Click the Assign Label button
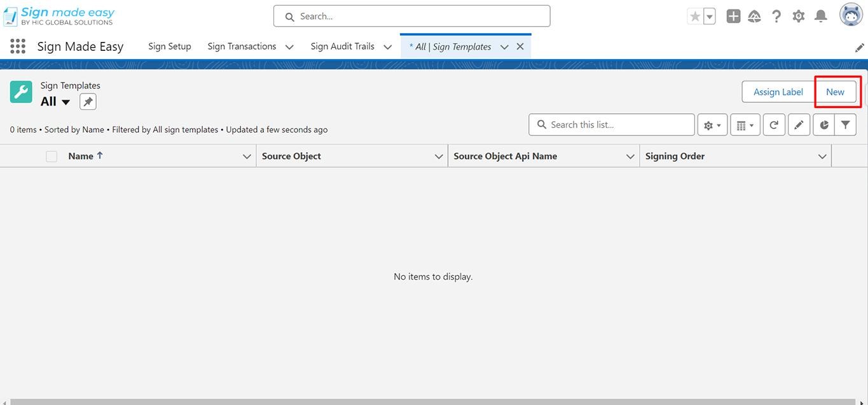Screen dimensions: 868x405 tap(778, 92)
